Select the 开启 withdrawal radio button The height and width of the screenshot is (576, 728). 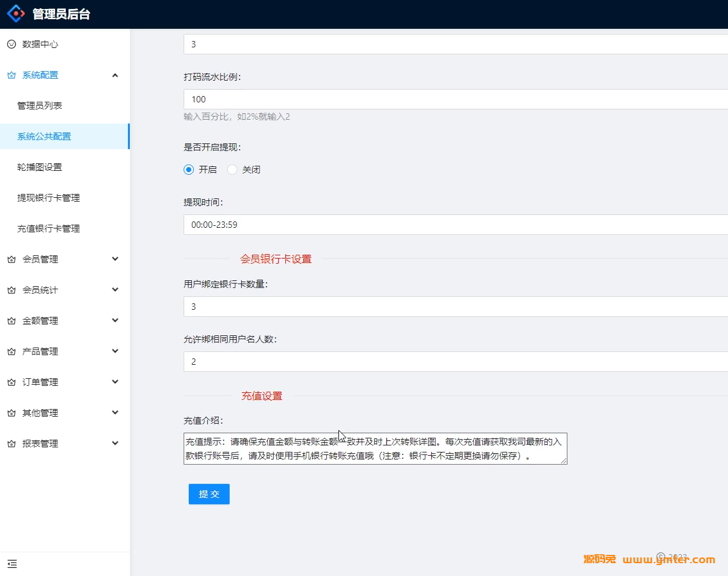click(189, 170)
